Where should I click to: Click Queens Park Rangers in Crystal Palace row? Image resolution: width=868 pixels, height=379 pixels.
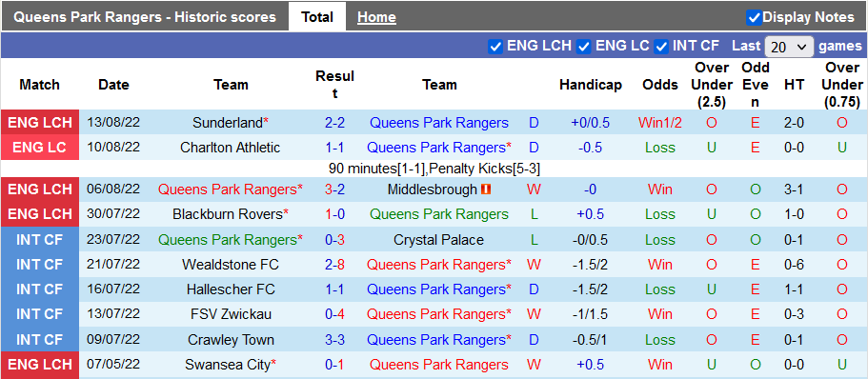pyautogui.click(x=228, y=240)
